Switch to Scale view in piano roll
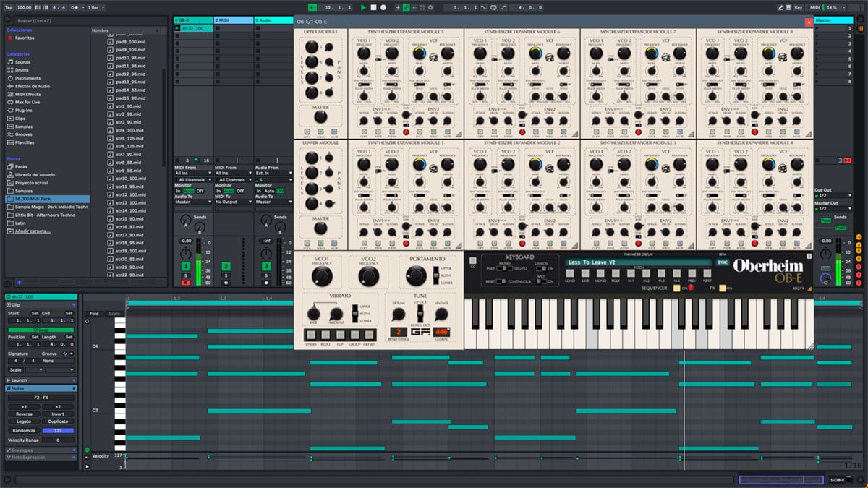Viewport: 868px width, 488px height. click(x=114, y=314)
